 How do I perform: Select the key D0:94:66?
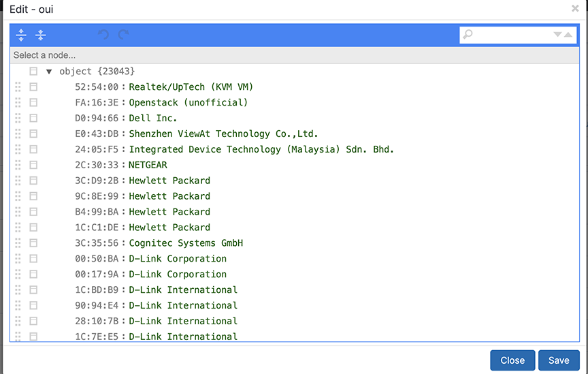pos(97,119)
